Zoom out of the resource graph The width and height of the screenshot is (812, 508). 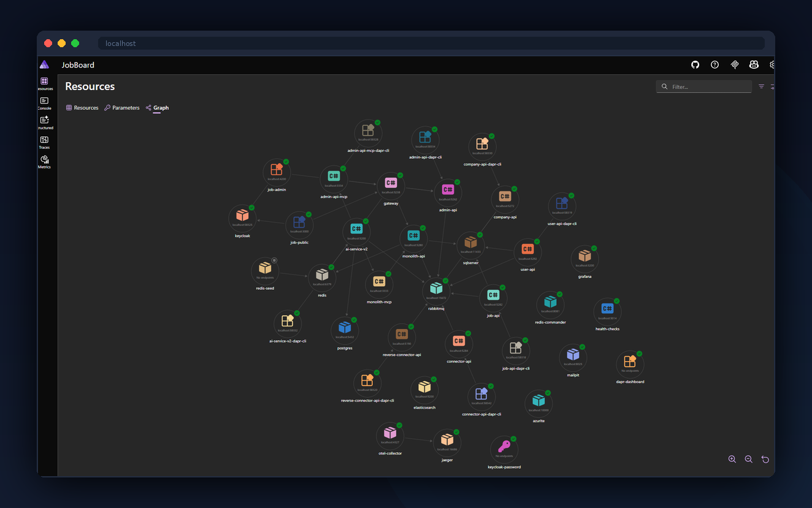[748, 459]
